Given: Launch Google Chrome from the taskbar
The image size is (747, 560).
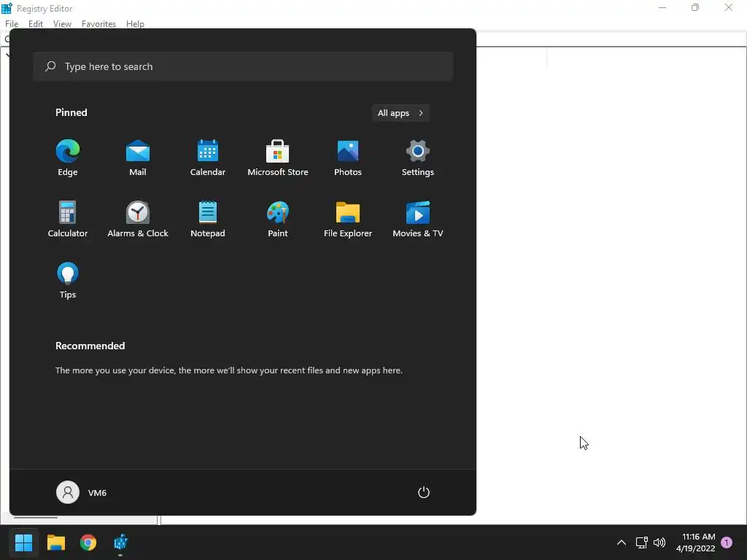Looking at the screenshot, I should tap(88, 542).
